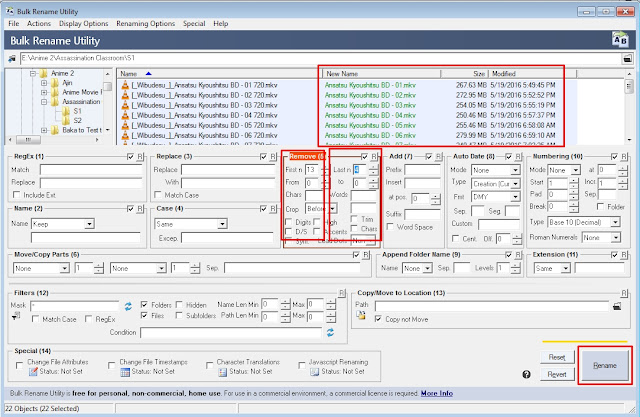Click the R reset button of Replace group
The height and width of the screenshot is (417, 640).
click(x=273, y=157)
